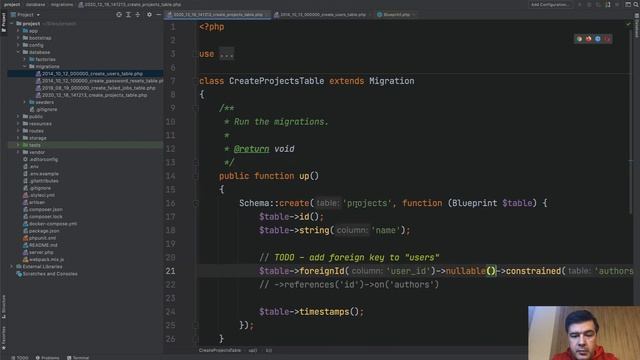Open the Favorites side tool window
This screenshot has width=640, height=360.
click(x=4, y=338)
